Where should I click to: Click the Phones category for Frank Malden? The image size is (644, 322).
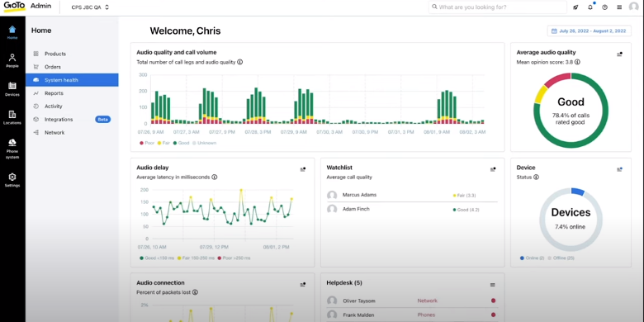point(427,315)
